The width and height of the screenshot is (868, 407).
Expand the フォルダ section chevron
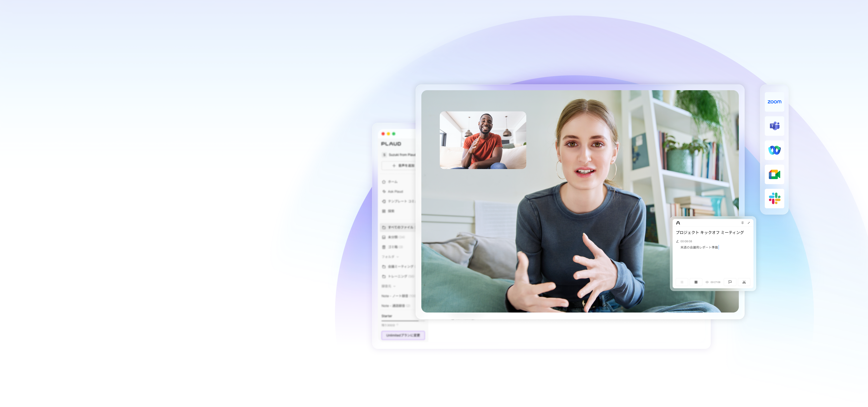[x=398, y=257]
